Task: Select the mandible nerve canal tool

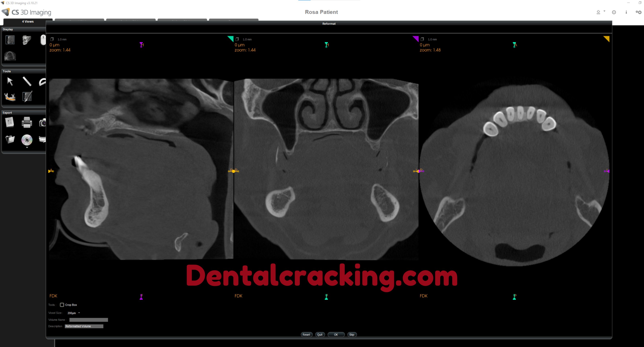Action: (10, 97)
